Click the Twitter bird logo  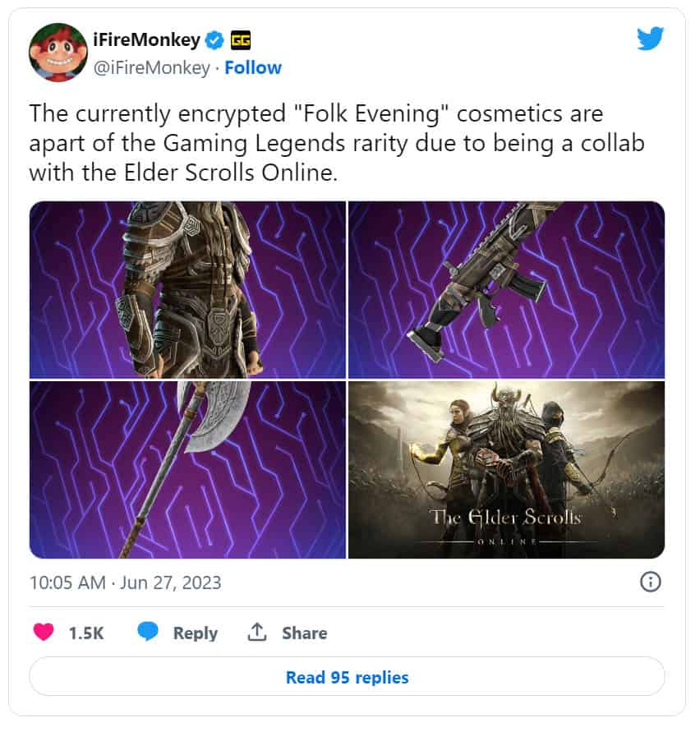click(x=650, y=39)
